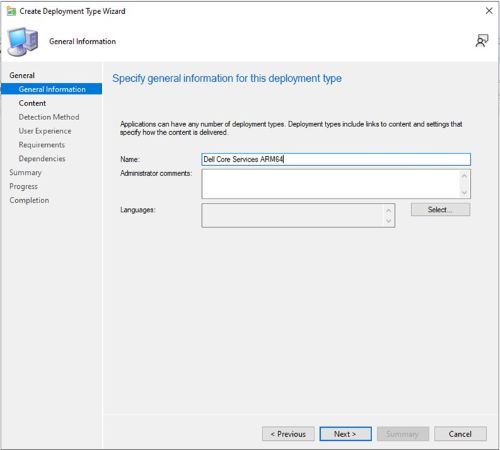Click the Languages list down arrow
This screenshot has width=500, height=450.
tap(388, 221)
